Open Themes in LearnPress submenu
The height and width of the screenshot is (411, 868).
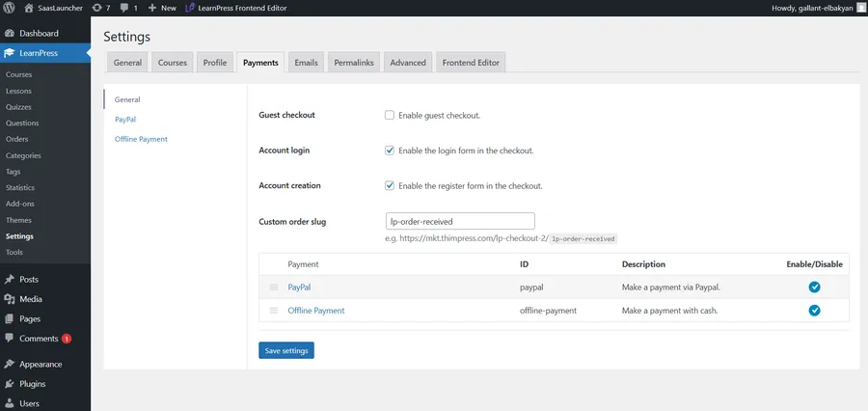click(x=19, y=220)
